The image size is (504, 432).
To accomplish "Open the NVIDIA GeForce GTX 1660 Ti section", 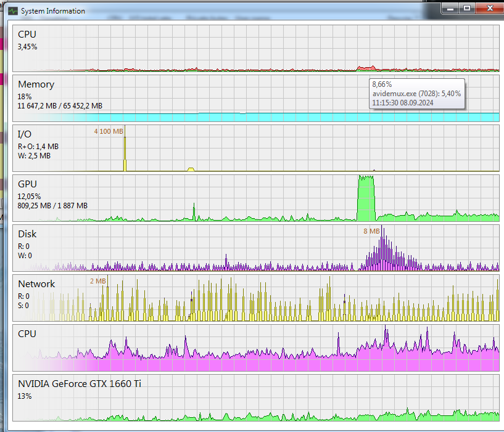I will 256,398.
